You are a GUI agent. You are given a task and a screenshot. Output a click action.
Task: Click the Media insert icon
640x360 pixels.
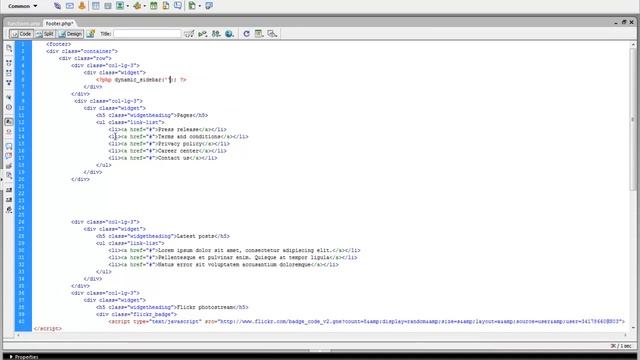pyautogui.click(x=137, y=6)
